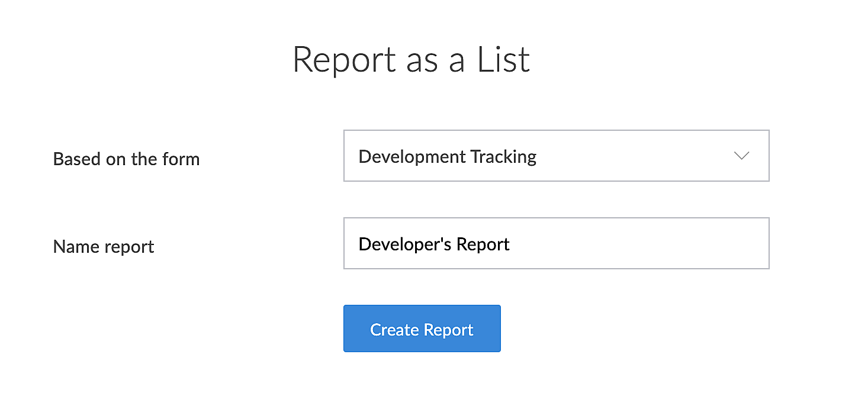
Task: Click the empty space inside the form dropdown
Action: (634, 156)
